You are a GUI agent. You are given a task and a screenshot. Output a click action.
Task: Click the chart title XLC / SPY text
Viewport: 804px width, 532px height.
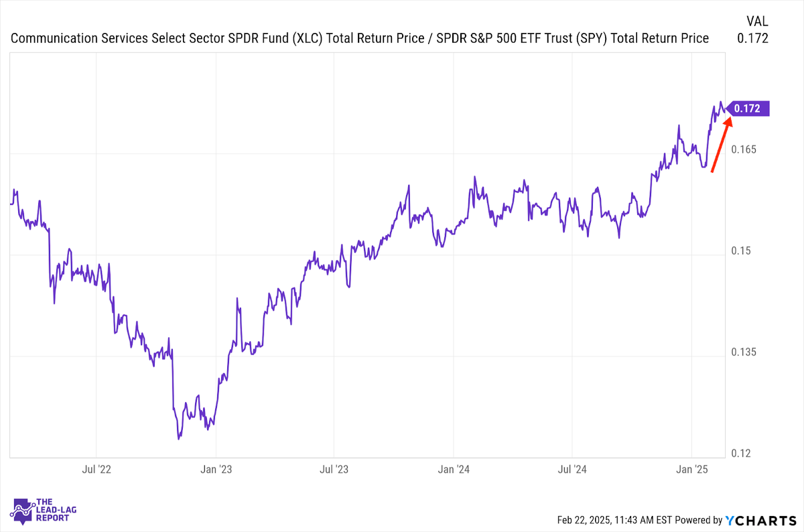point(360,38)
